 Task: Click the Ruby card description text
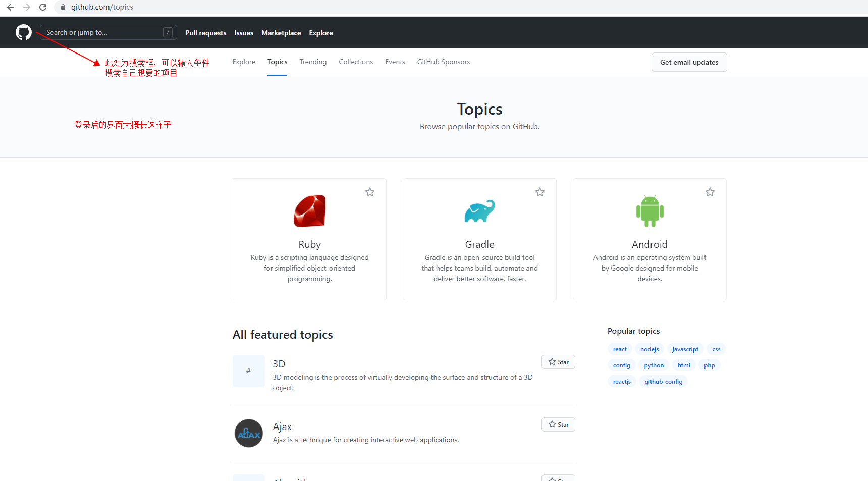click(x=309, y=268)
